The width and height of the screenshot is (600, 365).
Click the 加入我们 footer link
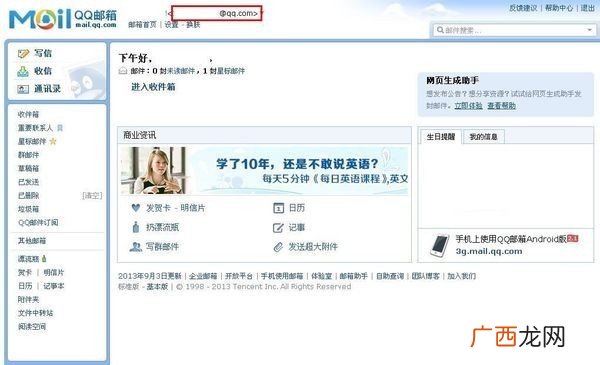click(x=461, y=276)
